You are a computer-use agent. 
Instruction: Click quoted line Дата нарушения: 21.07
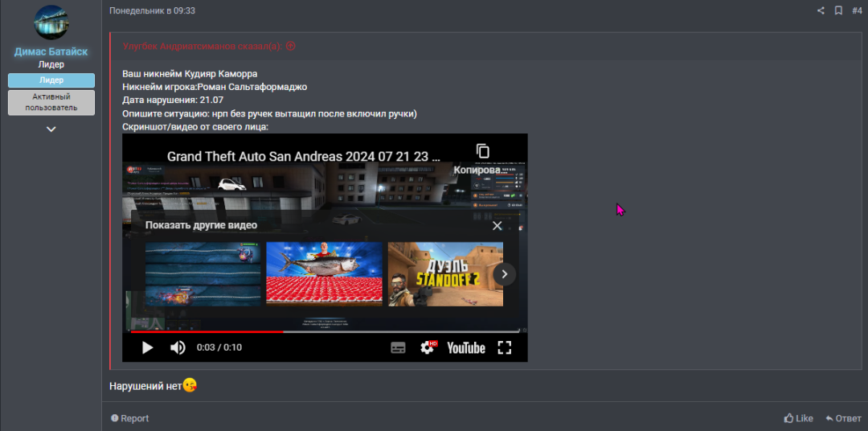(172, 101)
